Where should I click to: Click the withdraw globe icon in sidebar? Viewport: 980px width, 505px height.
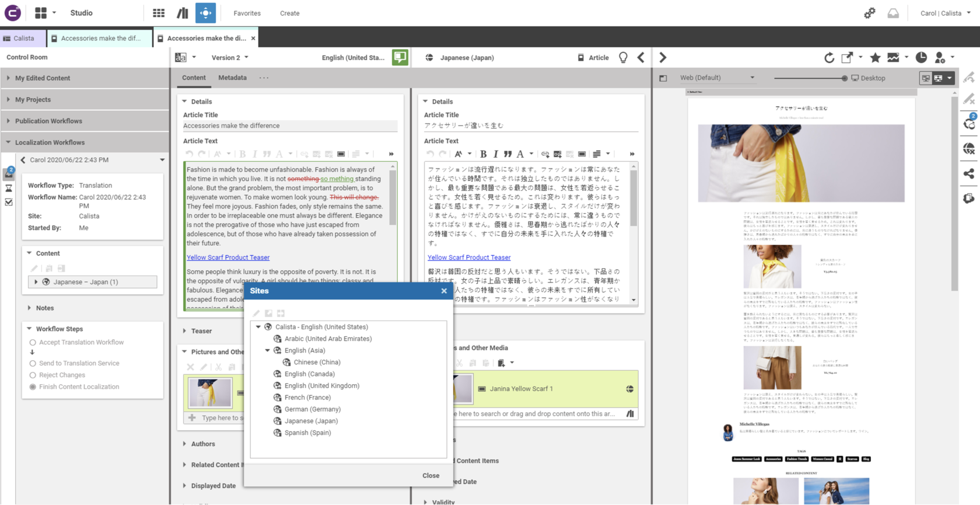click(969, 149)
